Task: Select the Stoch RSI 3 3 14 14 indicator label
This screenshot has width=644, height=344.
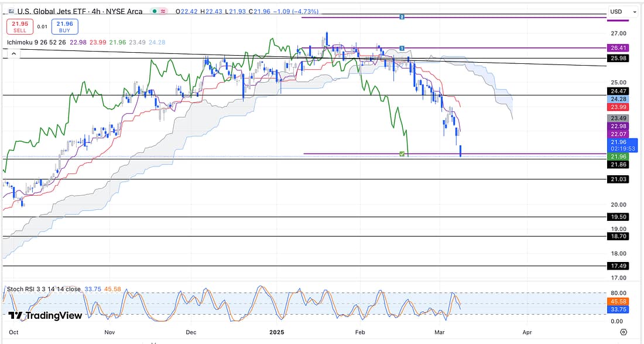Action: [43, 288]
